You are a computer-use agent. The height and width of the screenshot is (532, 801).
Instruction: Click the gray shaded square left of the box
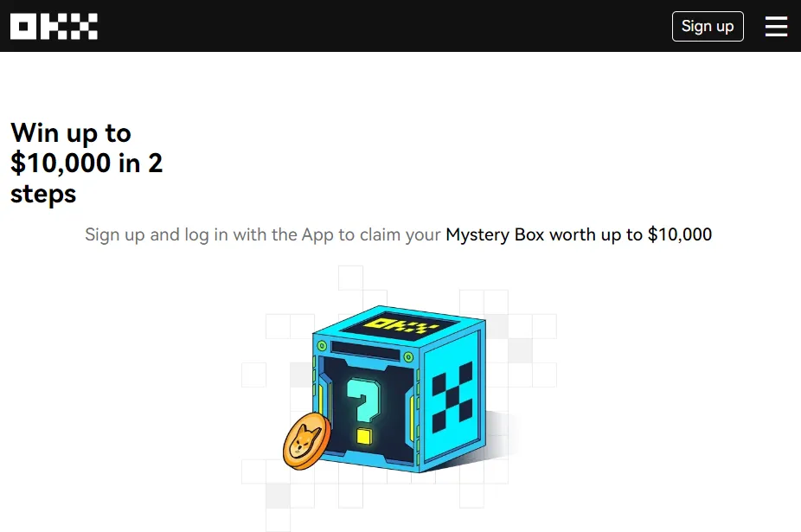pyautogui.click(x=301, y=375)
